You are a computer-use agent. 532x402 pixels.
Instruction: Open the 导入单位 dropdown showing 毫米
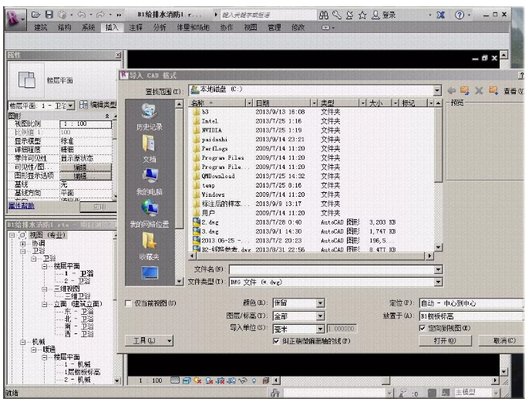point(320,329)
